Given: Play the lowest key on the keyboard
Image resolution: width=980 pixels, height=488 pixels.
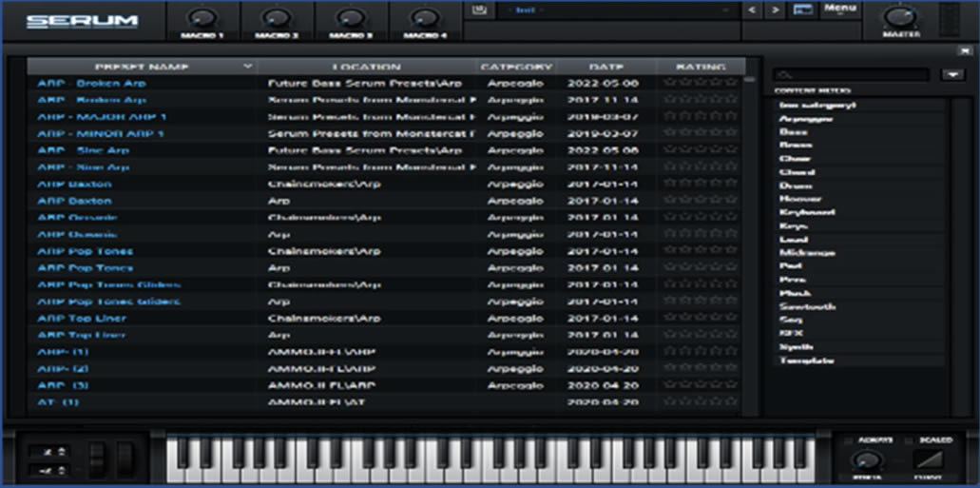Looking at the screenshot, I should coord(174,476).
